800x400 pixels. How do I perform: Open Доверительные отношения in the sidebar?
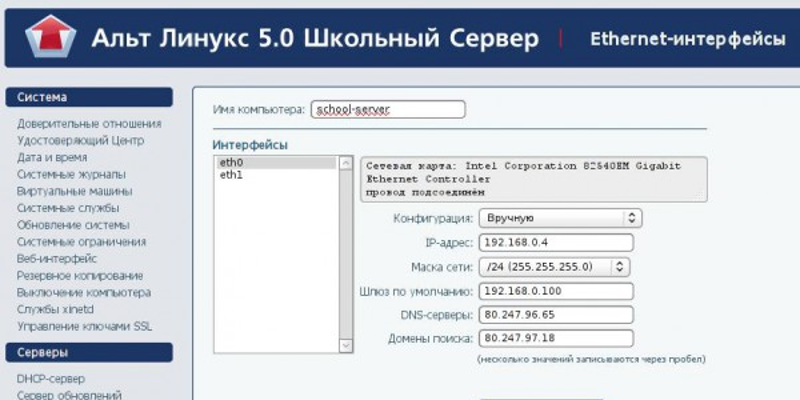(89, 124)
